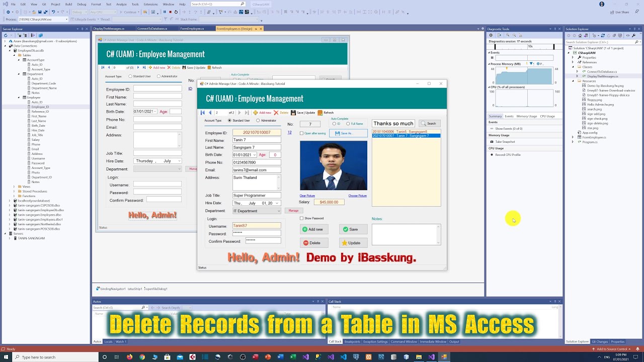The width and height of the screenshot is (644, 362).
Task: Click the green Add new button
Action: (314, 229)
